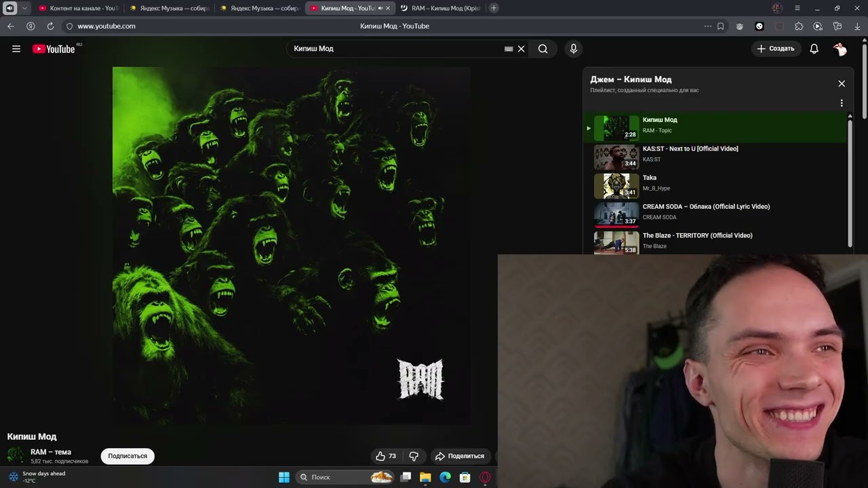
Task: Open the browser profile avatar in title bar
Action: tap(777, 8)
